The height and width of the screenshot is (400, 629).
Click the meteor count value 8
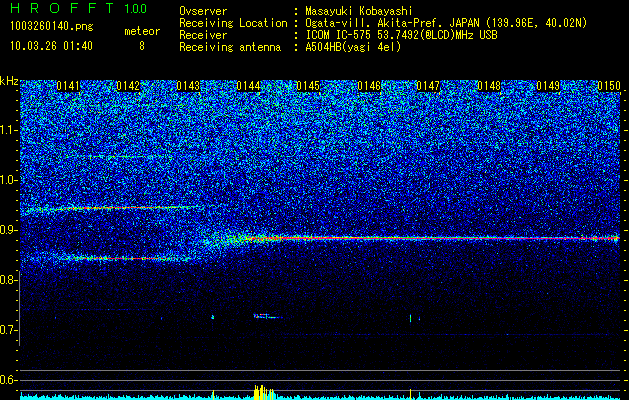coord(142,46)
